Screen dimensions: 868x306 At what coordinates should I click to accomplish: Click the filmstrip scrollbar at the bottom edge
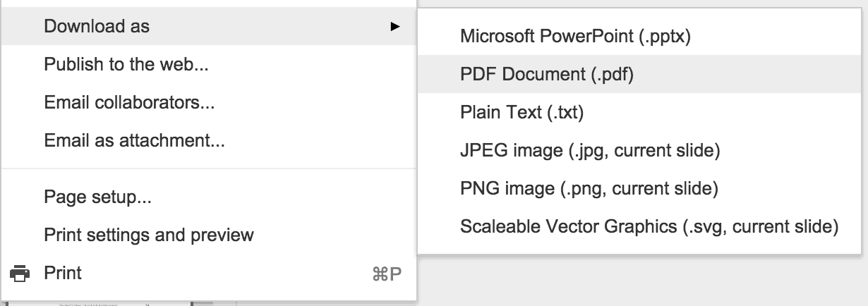click(203, 304)
